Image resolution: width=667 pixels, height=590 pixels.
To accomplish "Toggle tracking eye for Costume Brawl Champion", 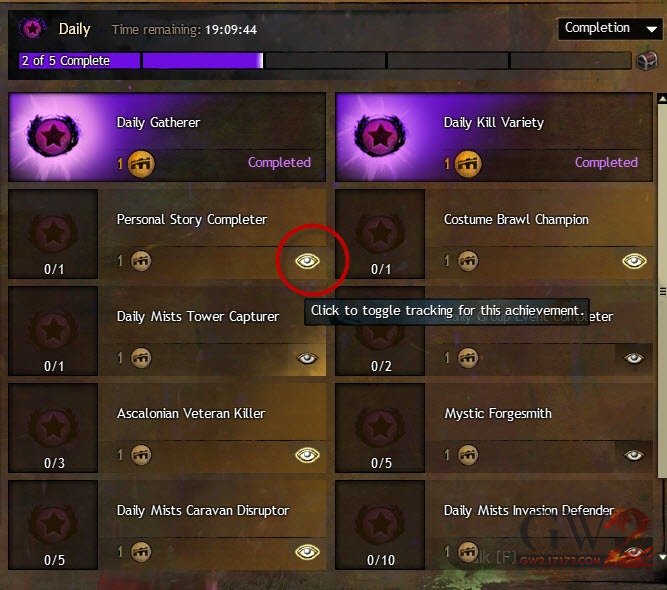I will (634, 261).
